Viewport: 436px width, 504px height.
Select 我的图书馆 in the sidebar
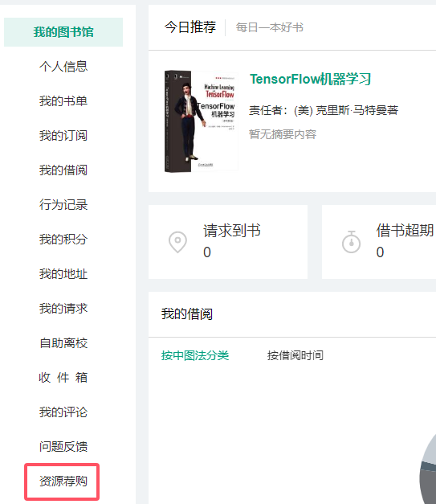pyautogui.click(x=63, y=32)
